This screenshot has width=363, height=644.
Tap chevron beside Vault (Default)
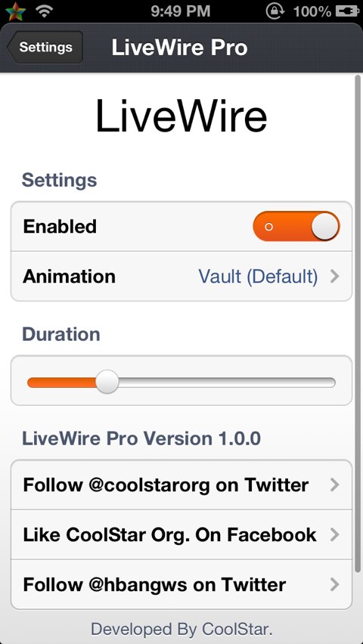[x=334, y=277]
